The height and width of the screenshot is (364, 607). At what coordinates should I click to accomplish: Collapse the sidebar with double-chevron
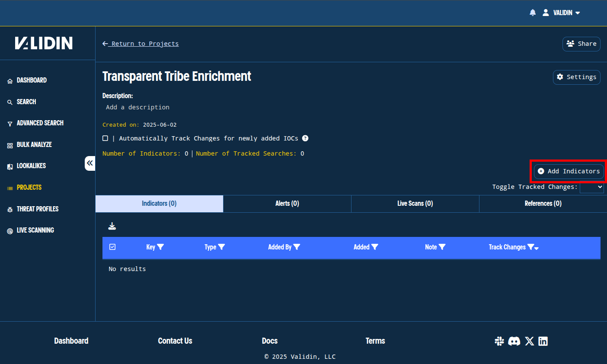[90, 163]
